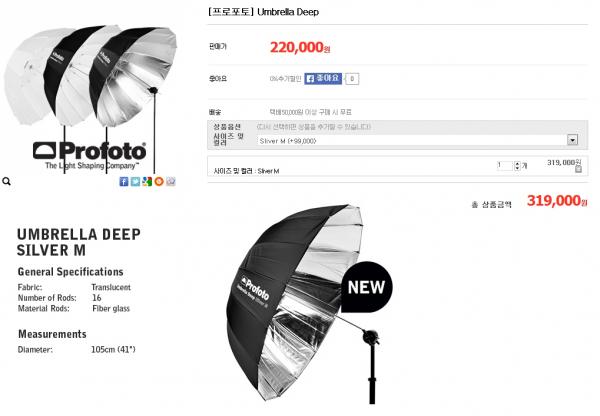Click the Facebook 좋아요 like button
Screen dimensions: 600x416
pyautogui.click(x=323, y=78)
